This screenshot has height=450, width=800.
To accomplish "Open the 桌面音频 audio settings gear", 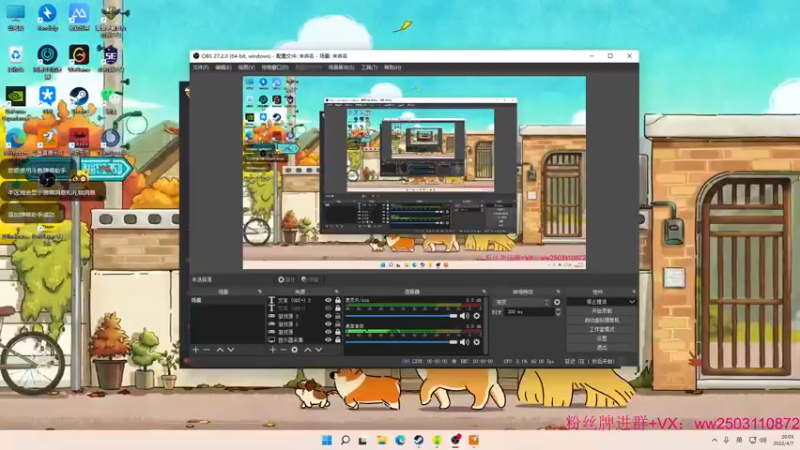I will click(477, 342).
